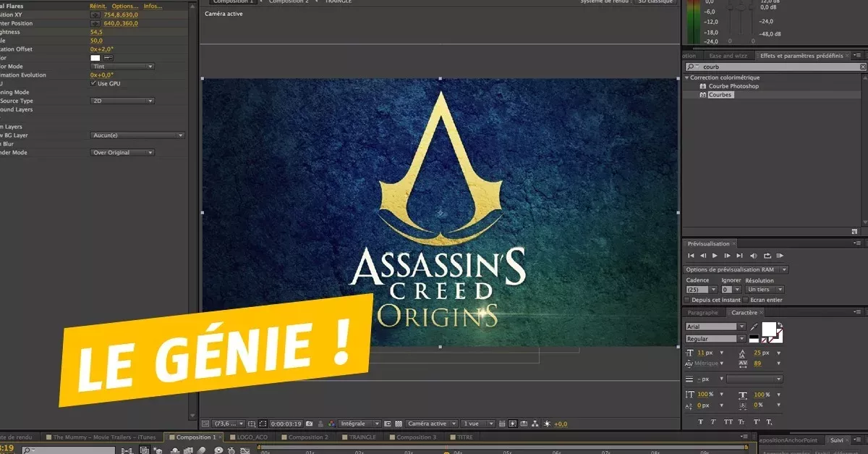Open Render Mode Over Original dropdown
Image resolution: width=868 pixels, height=454 pixels.
(x=122, y=153)
